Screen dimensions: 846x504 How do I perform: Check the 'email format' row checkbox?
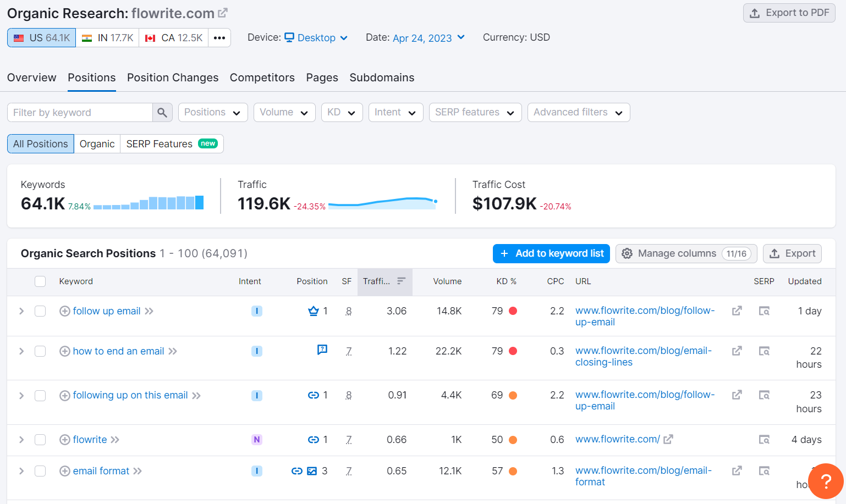[40, 471]
